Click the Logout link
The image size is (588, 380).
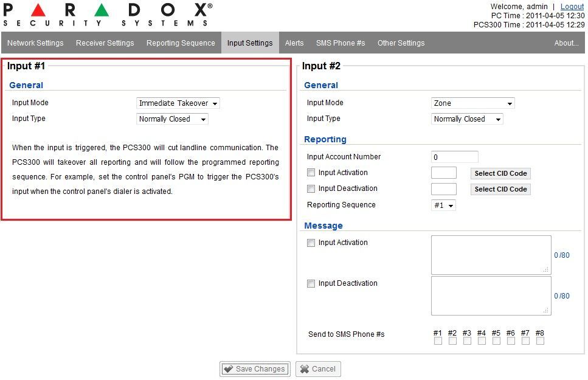(572, 7)
